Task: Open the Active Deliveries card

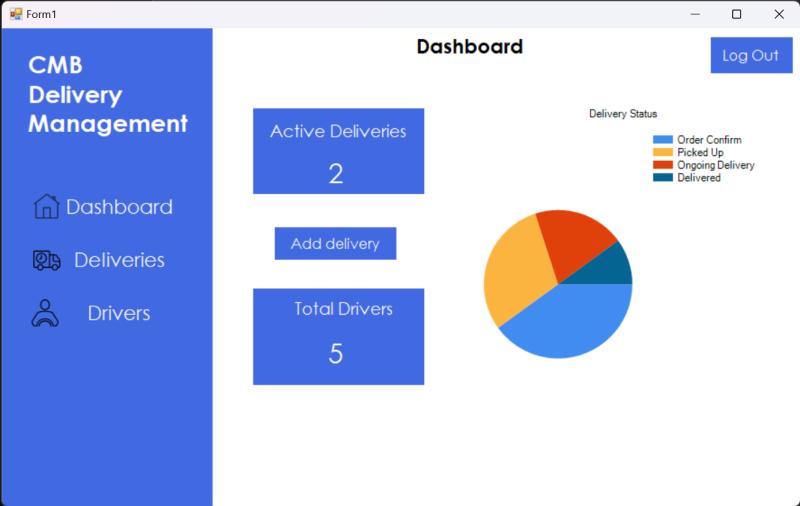Action: coord(338,151)
